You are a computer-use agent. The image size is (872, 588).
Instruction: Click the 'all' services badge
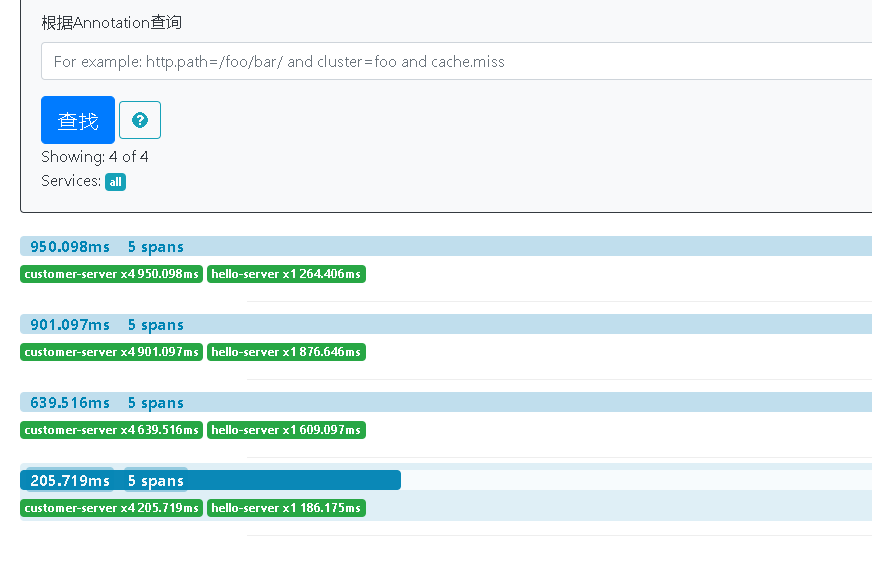115,182
